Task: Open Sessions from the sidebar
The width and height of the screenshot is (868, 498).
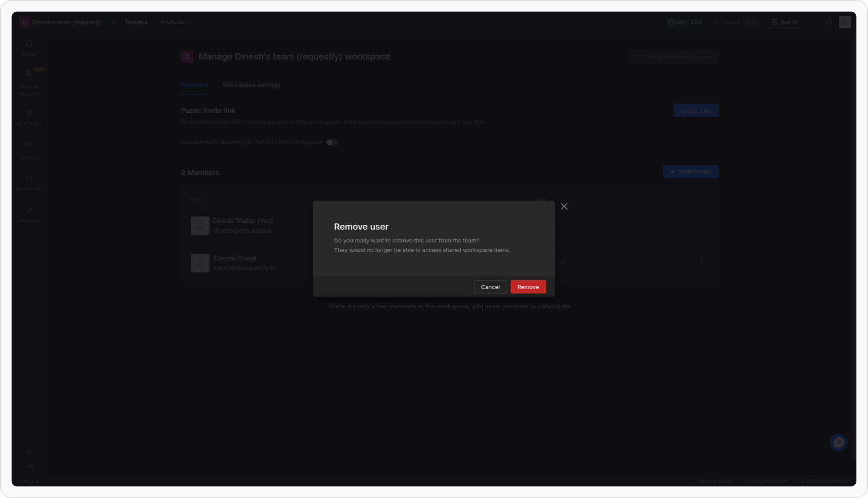Action: [29, 144]
